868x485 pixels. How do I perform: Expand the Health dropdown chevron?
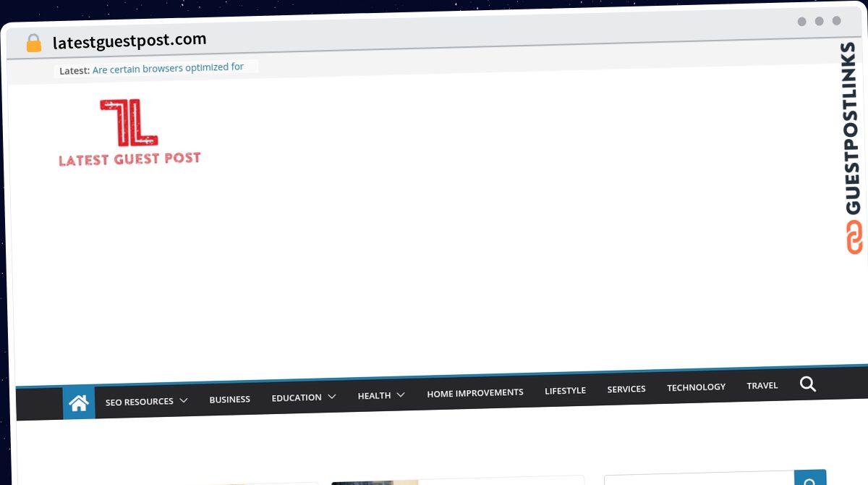[x=401, y=395]
